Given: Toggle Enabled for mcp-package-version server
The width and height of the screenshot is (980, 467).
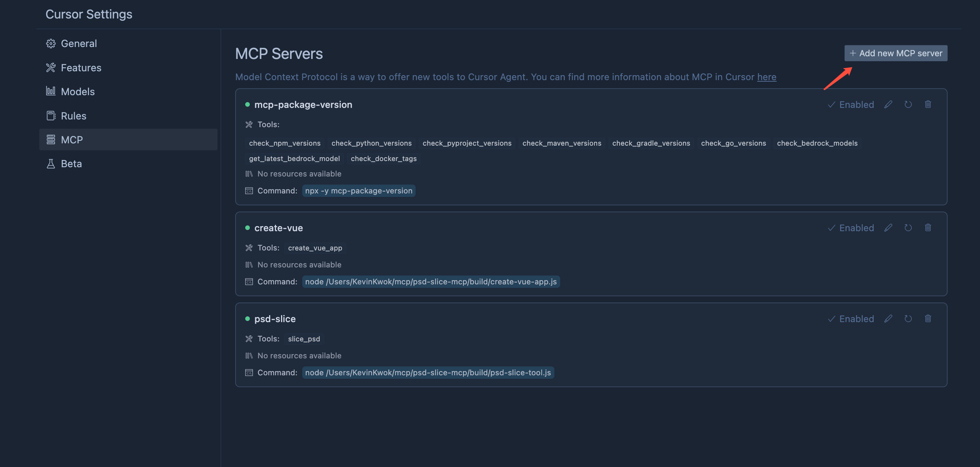Looking at the screenshot, I should point(851,104).
